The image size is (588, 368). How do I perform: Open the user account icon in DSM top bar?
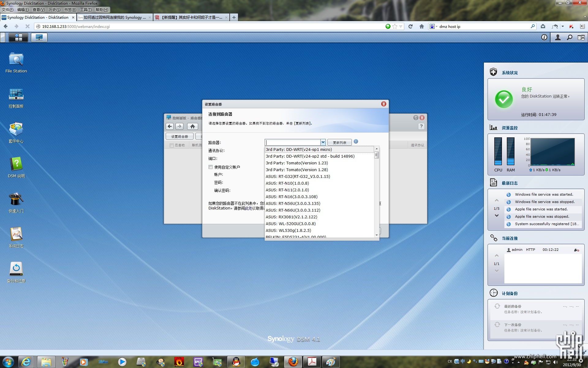coord(558,37)
